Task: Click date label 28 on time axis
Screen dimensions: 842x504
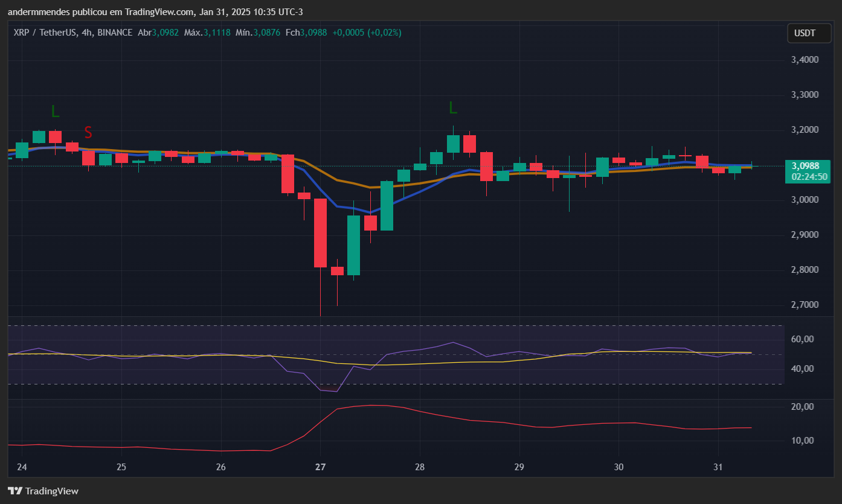Action: click(420, 467)
